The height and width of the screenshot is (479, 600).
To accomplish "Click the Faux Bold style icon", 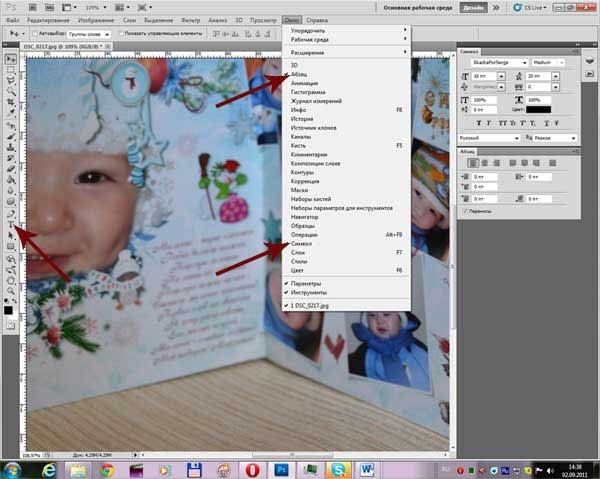I will (x=478, y=123).
